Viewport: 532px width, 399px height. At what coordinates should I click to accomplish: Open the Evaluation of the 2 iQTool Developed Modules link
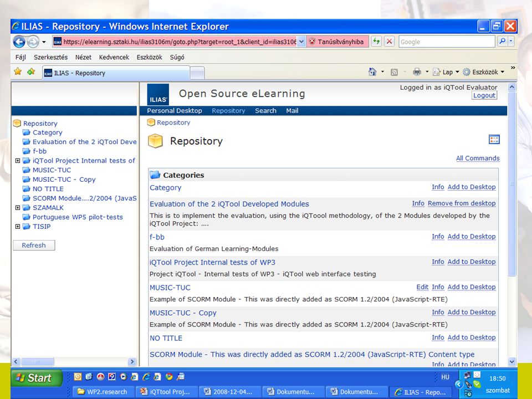click(229, 204)
